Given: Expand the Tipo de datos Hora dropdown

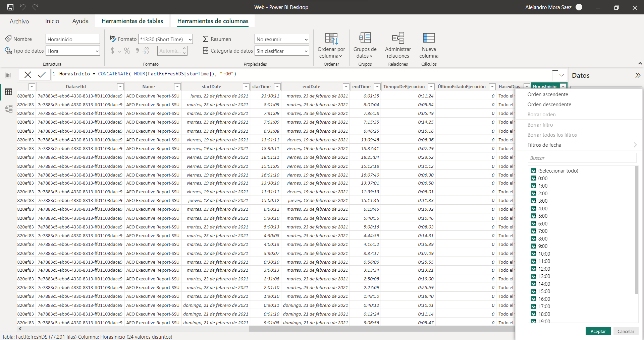Looking at the screenshot, I should point(73,51).
